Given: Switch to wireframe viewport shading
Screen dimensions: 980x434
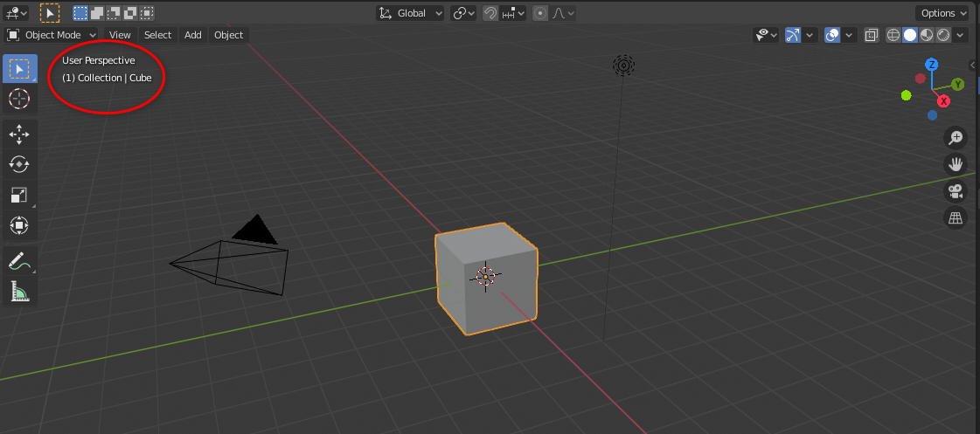Looking at the screenshot, I should 893,35.
